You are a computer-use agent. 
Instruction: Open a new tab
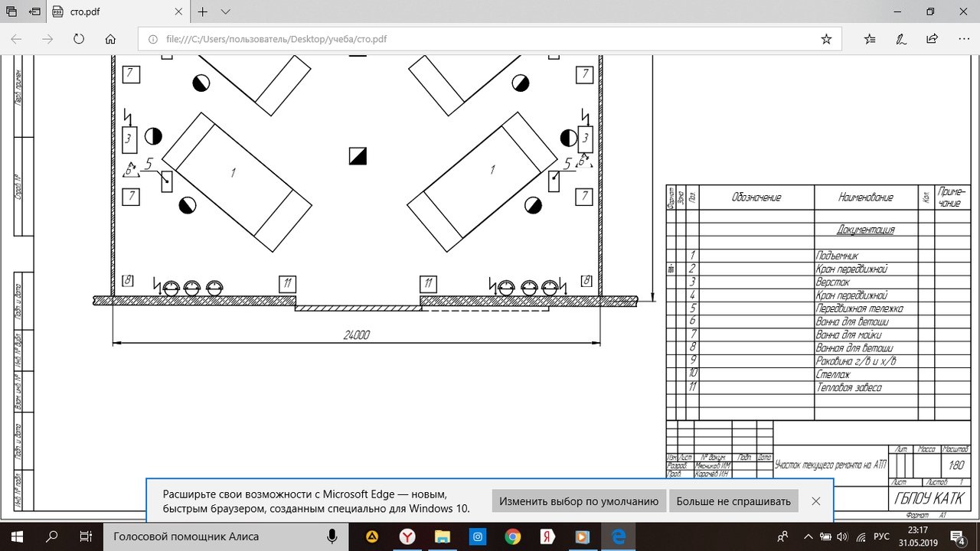tap(203, 12)
